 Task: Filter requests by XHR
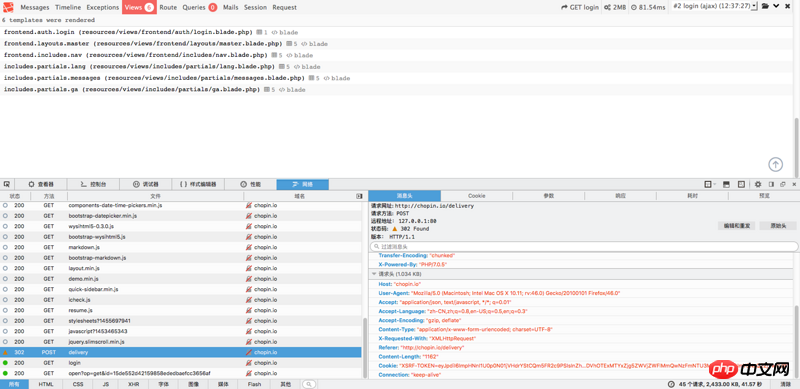[x=134, y=384]
